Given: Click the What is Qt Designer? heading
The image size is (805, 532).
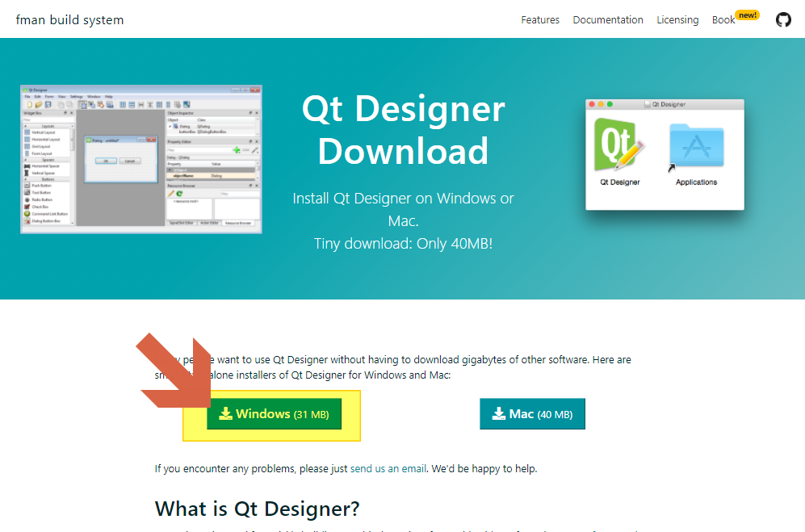Looking at the screenshot, I should [x=258, y=509].
